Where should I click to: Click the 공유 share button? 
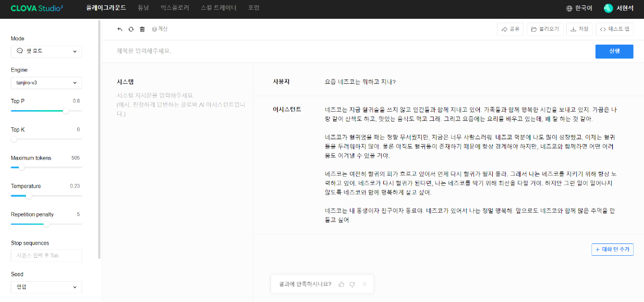[x=510, y=29]
